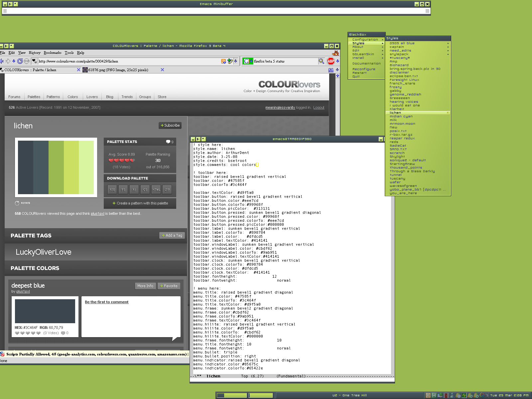The height and width of the screenshot is (399, 532).
Task: Click the Emacs minibuffer input area
Action: pyautogui.click(x=216, y=11)
